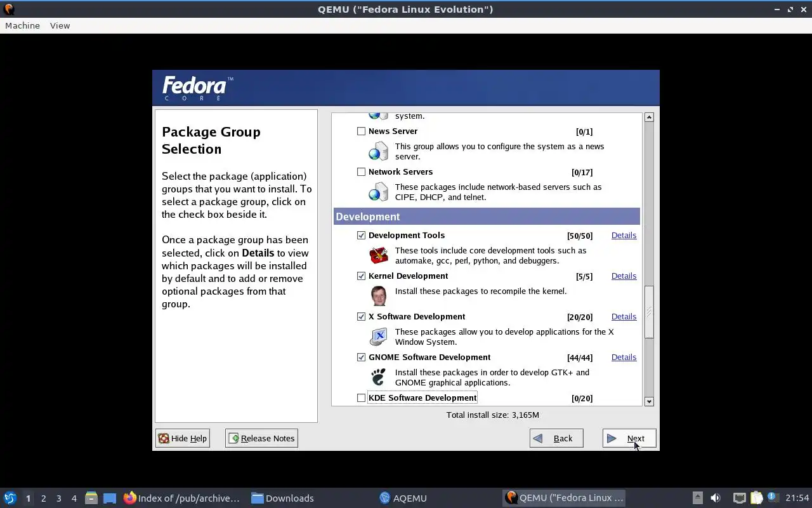Click the show desktop taskbar icon
Image resolution: width=812 pixels, height=508 pixels.
(110, 498)
